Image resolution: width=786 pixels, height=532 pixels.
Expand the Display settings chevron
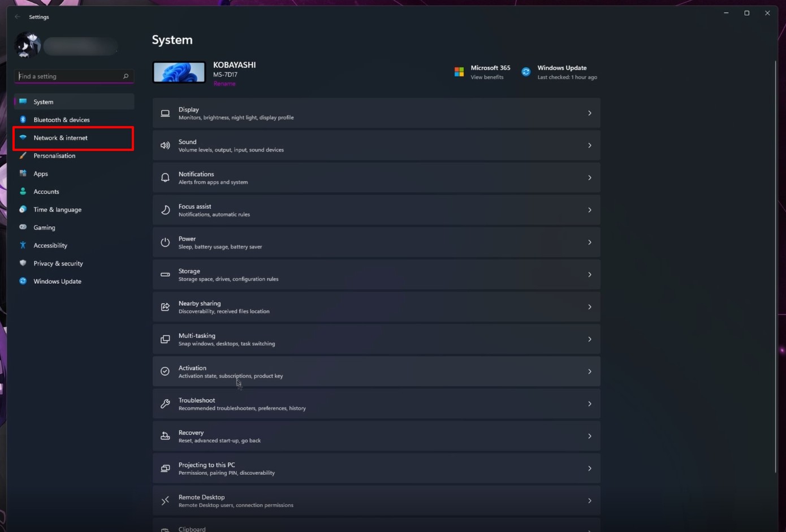[589, 113]
